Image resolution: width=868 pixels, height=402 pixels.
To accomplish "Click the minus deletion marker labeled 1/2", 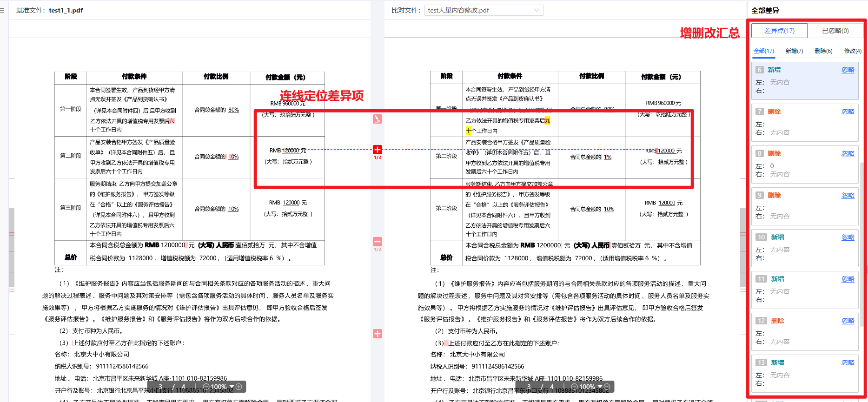I will [x=378, y=242].
